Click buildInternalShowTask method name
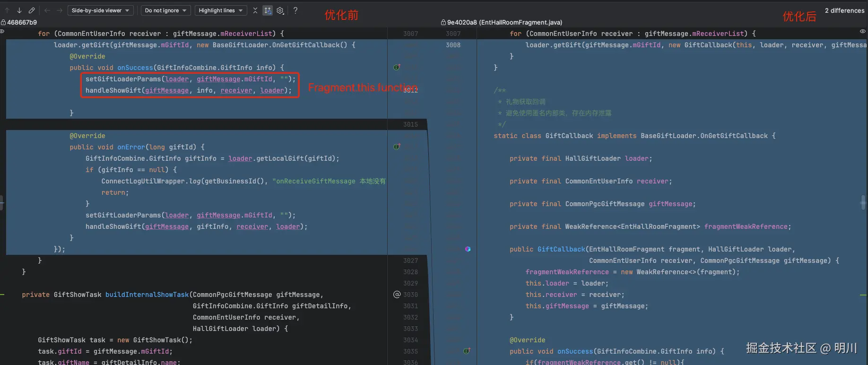Viewport: 868px width, 365px height. [147, 295]
